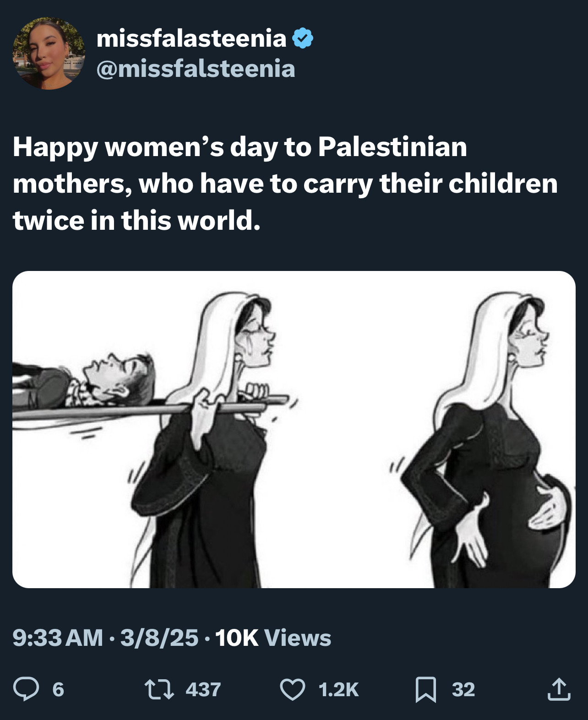View the 437 reposts count

pos(203,689)
